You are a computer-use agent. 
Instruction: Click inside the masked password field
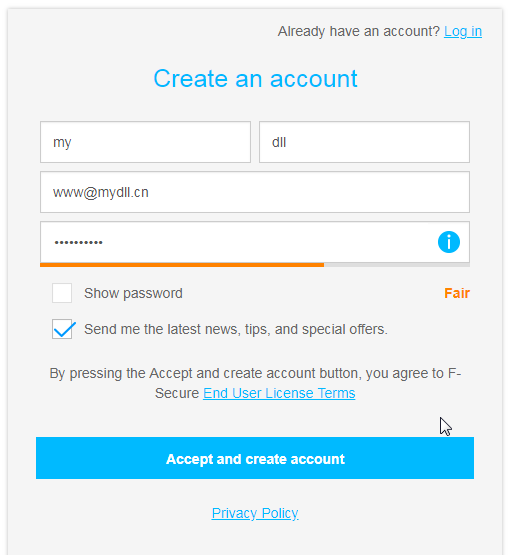tap(237, 242)
